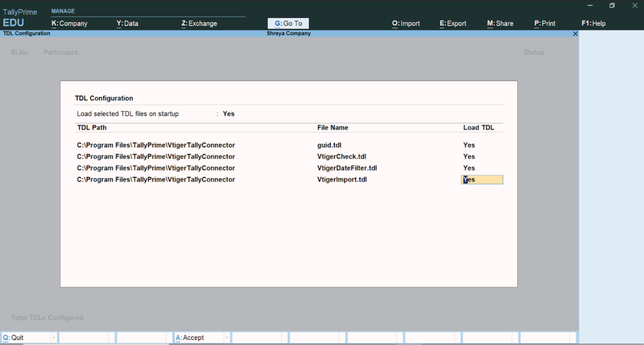Click the TallyPrime EDU logo
Screen dimensions: 644x345
(x=20, y=17)
